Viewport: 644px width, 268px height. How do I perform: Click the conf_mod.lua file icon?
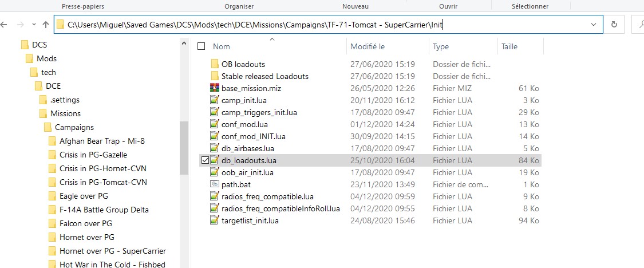[x=214, y=124]
